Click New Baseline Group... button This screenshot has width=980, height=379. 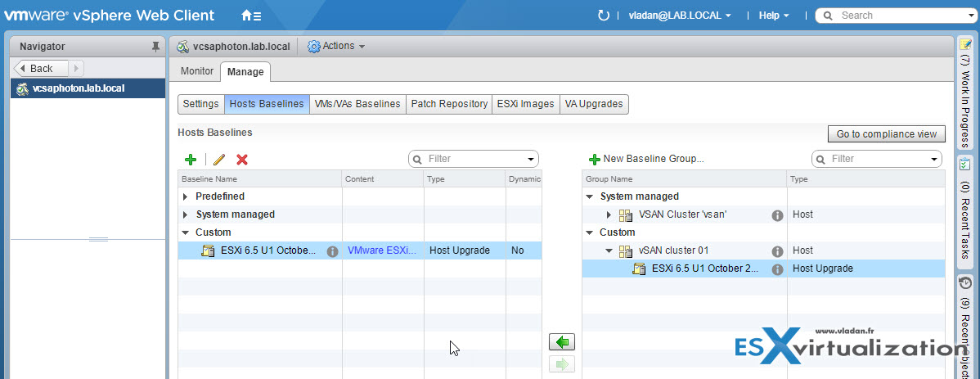647,160
